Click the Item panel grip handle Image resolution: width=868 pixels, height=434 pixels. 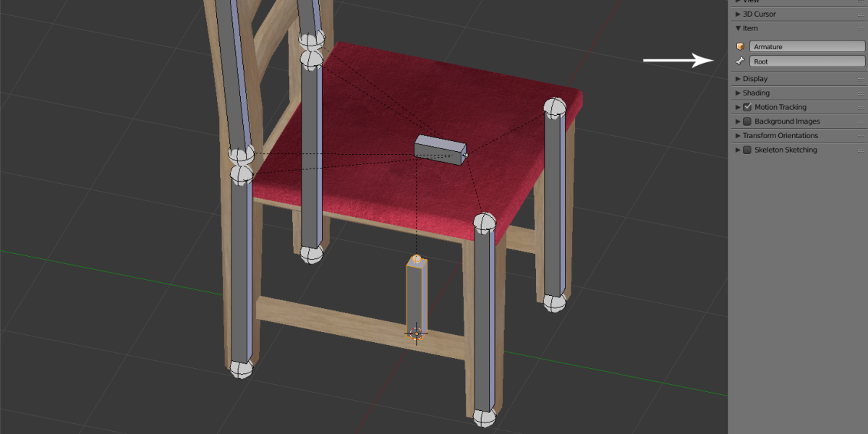[x=861, y=28]
